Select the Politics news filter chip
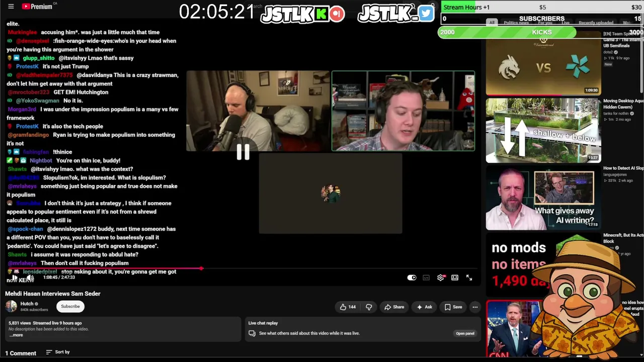Viewport: 644px width, 362px height. [x=516, y=23]
